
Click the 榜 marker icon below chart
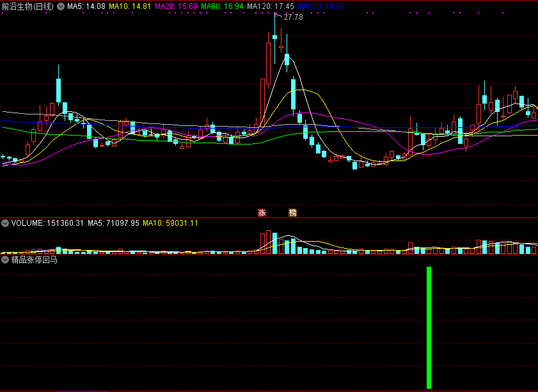[x=292, y=213]
